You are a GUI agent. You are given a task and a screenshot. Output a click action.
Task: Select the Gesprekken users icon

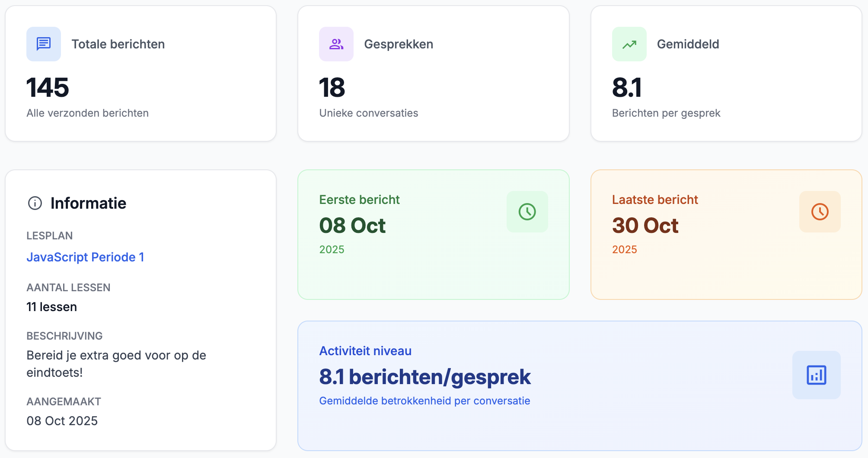coord(336,44)
